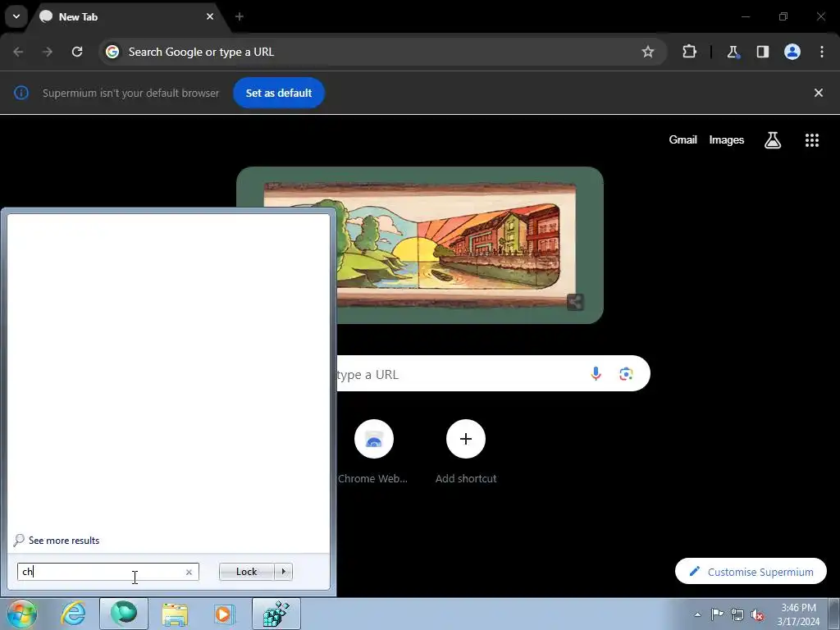Click the browser back arrow
The height and width of the screenshot is (630, 840).
(18, 52)
